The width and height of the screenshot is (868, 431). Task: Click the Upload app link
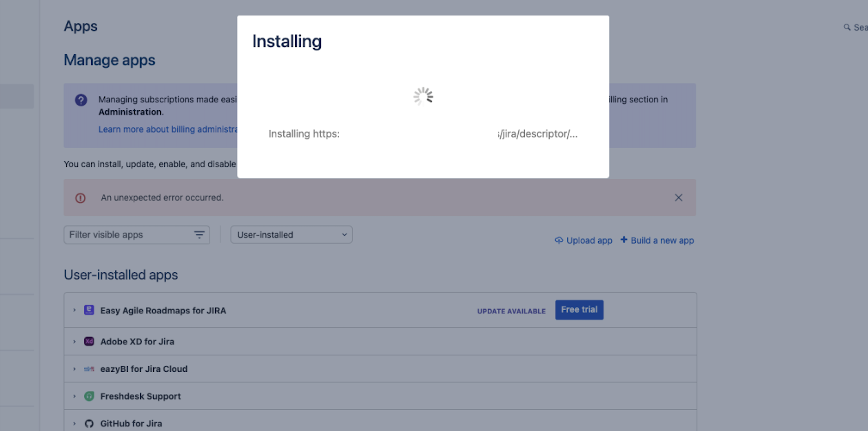[584, 241]
